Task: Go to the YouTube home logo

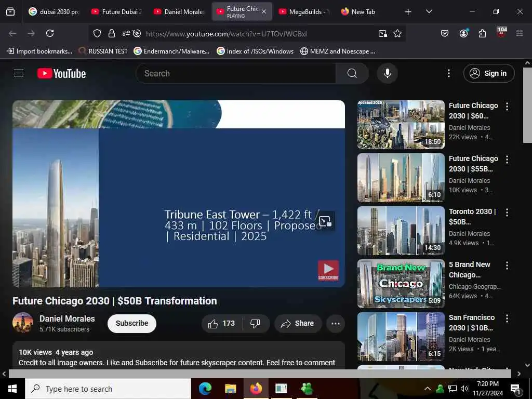Action: [x=61, y=73]
